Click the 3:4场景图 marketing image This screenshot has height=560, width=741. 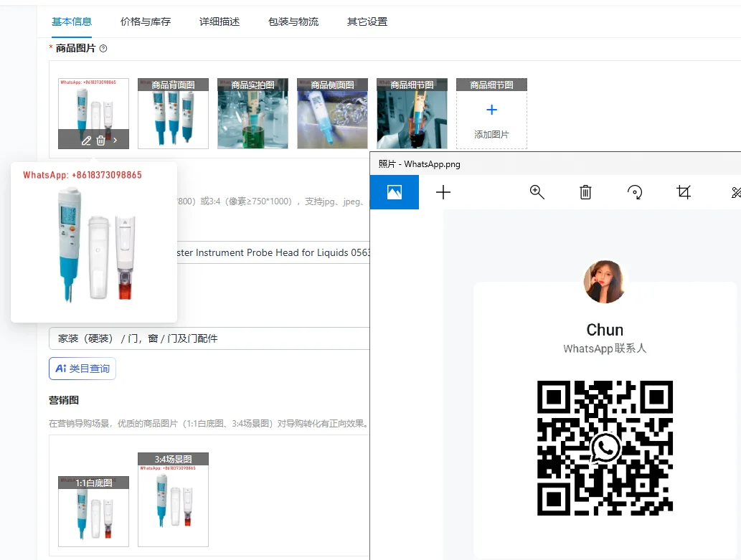173,502
